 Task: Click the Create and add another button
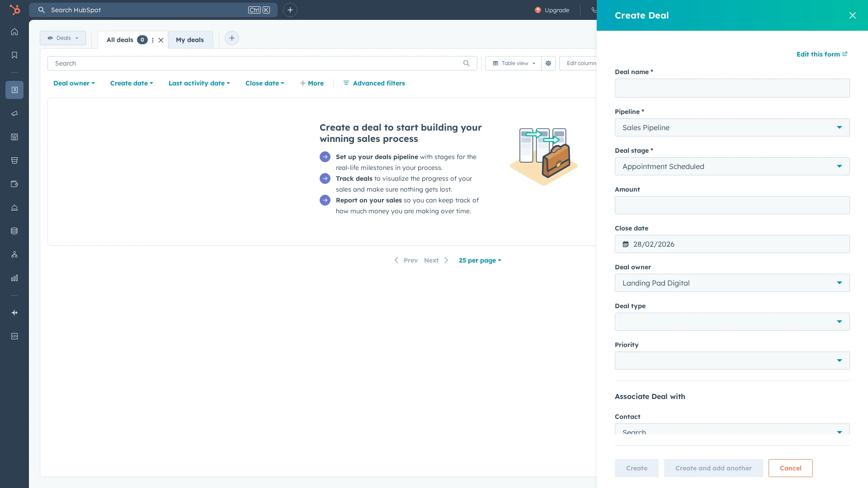713,468
